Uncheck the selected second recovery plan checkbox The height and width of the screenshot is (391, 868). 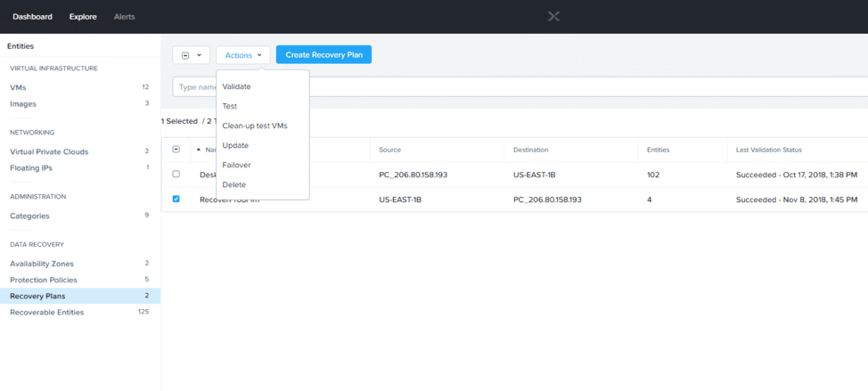pos(176,200)
